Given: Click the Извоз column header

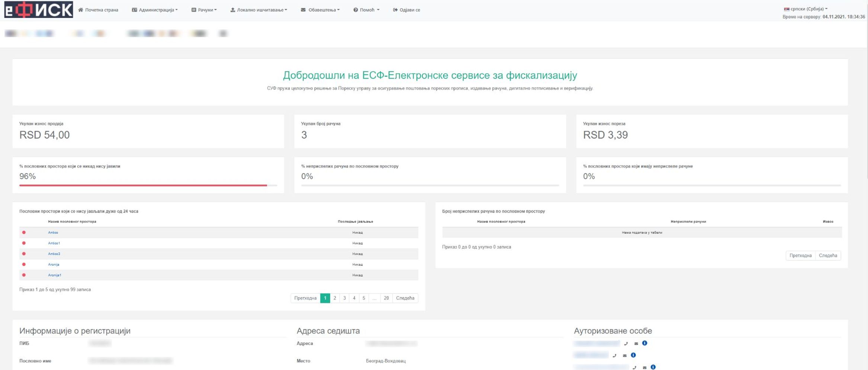Looking at the screenshot, I should 828,222.
